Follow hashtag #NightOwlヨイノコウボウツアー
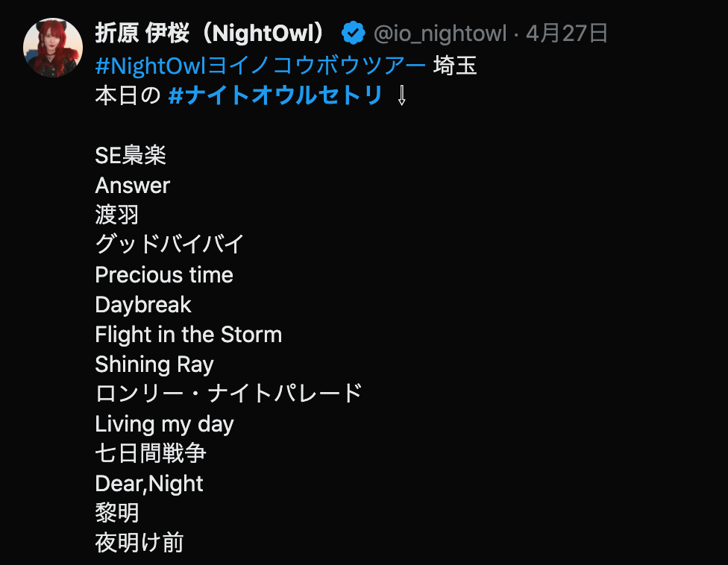 tap(260, 66)
